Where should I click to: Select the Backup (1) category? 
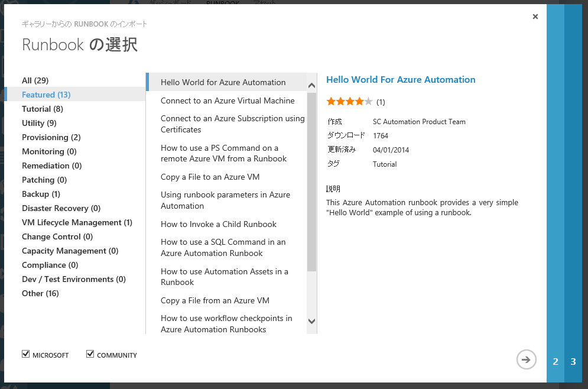[x=41, y=194]
